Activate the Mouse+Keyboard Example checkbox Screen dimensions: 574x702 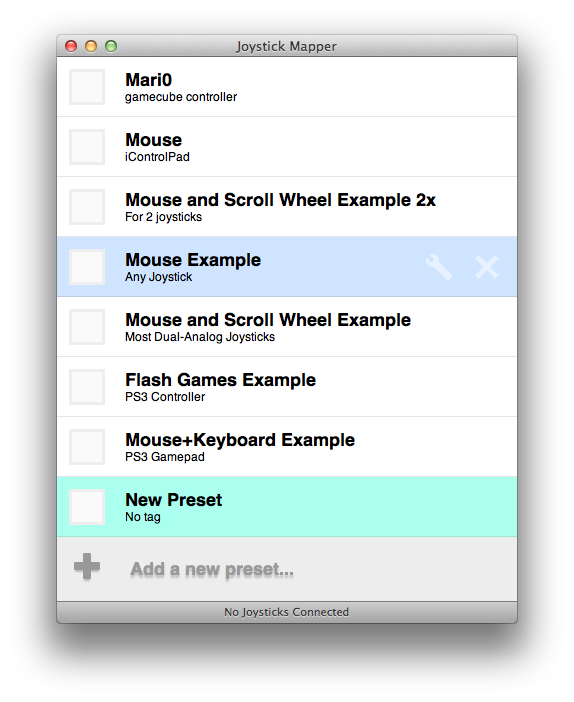pos(87,447)
